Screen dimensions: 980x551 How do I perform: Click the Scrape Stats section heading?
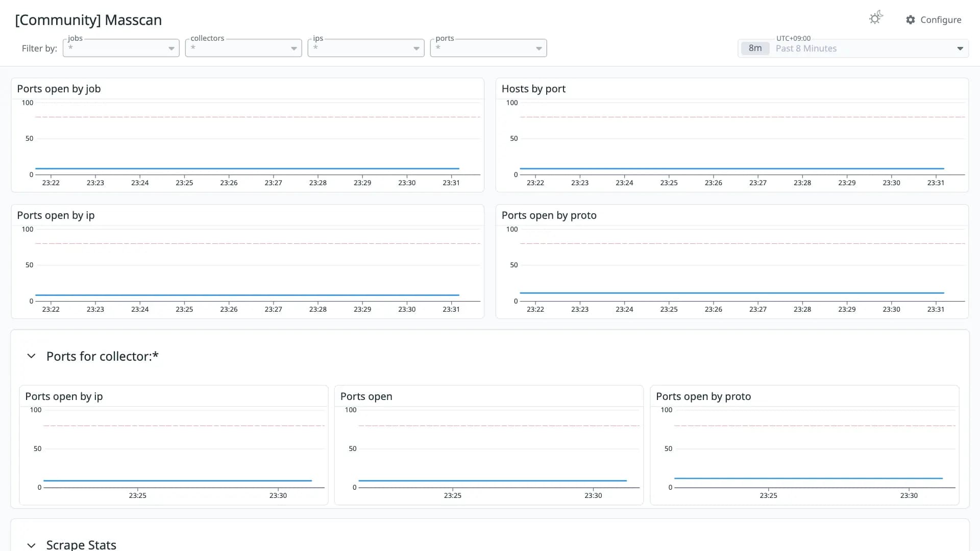[81, 544]
